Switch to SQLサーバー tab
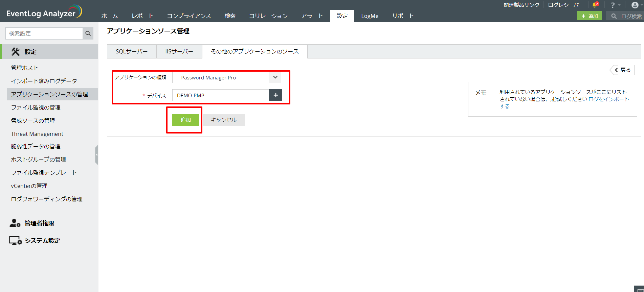The width and height of the screenshot is (644, 292). click(x=132, y=51)
